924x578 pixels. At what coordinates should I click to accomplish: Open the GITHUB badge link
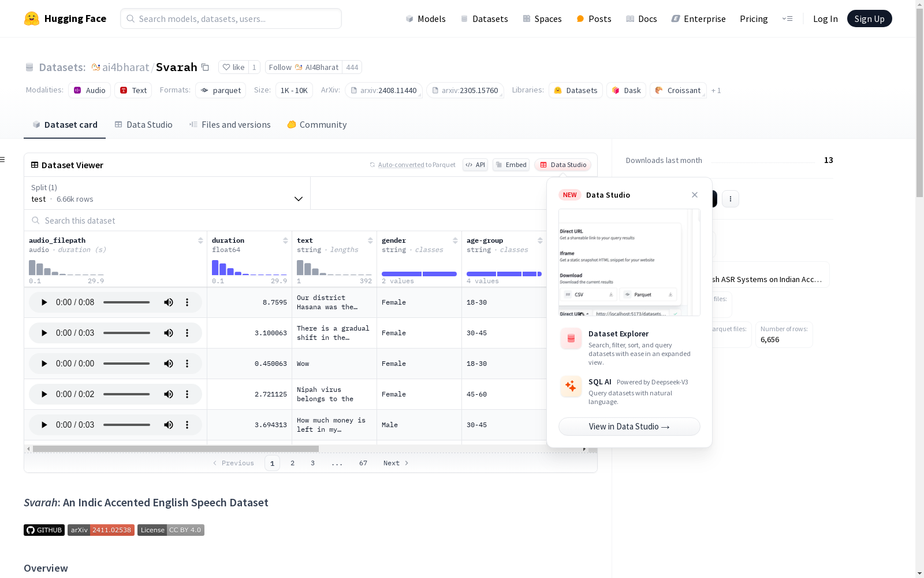tap(44, 530)
